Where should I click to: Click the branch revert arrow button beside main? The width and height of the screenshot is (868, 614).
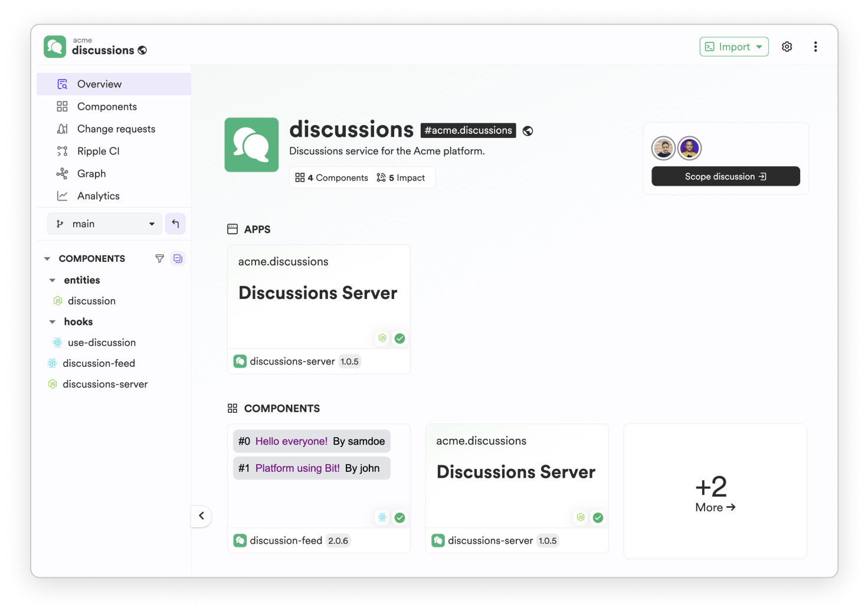click(175, 224)
